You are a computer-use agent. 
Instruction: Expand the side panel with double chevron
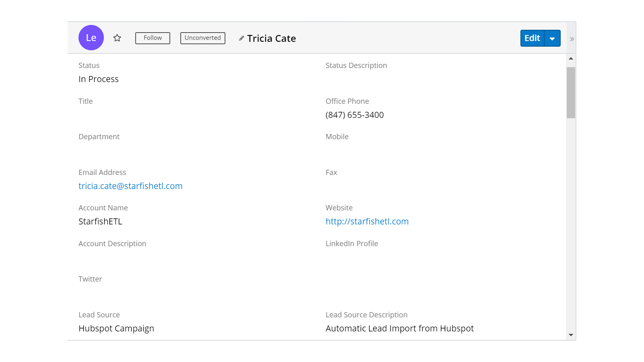click(572, 39)
